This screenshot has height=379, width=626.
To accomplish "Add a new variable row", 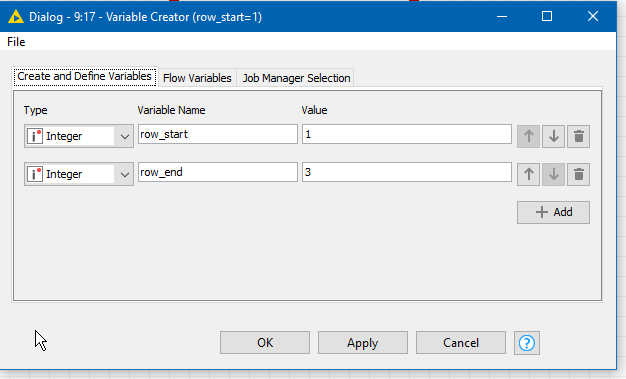I will [553, 212].
